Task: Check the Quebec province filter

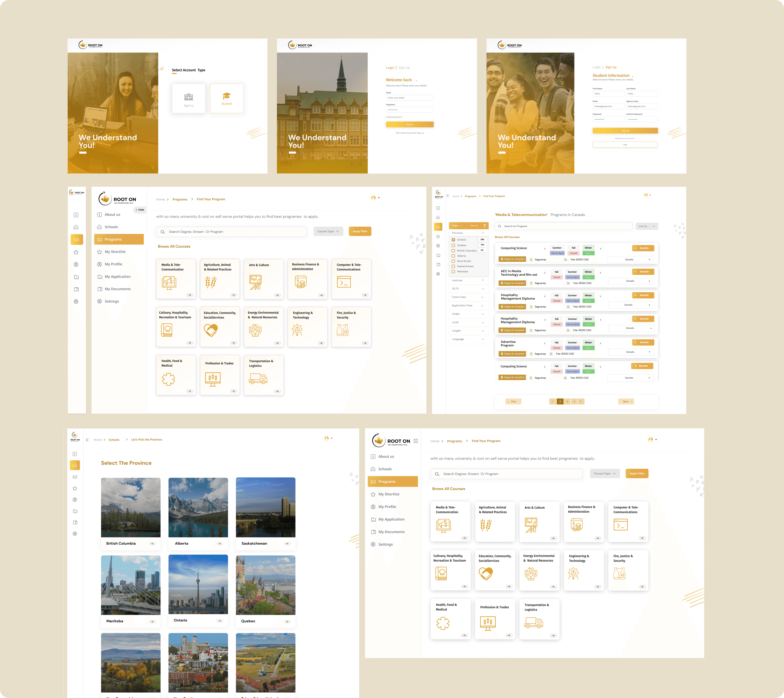Action: click(x=453, y=245)
